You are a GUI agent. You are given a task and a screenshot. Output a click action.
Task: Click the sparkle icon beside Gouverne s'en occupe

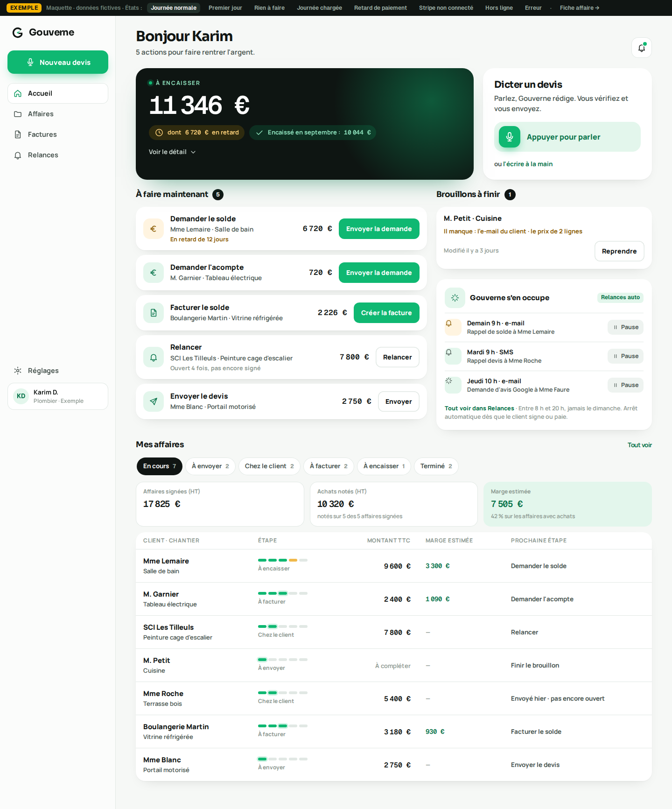(455, 298)
